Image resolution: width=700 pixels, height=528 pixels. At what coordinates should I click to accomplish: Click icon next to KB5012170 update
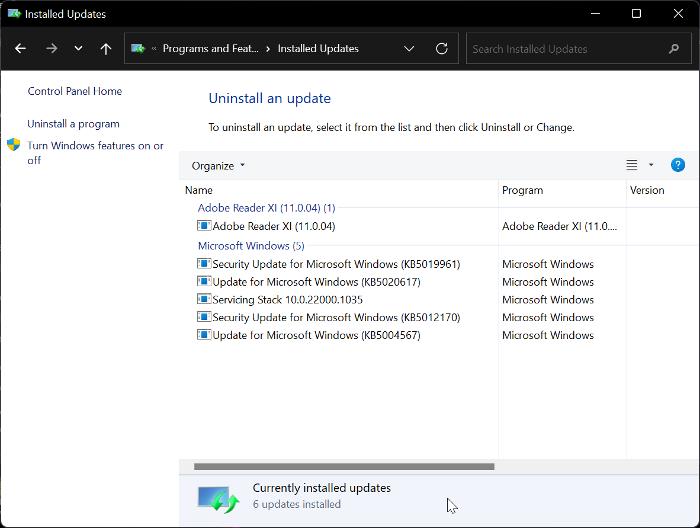[x=204, y=317]
